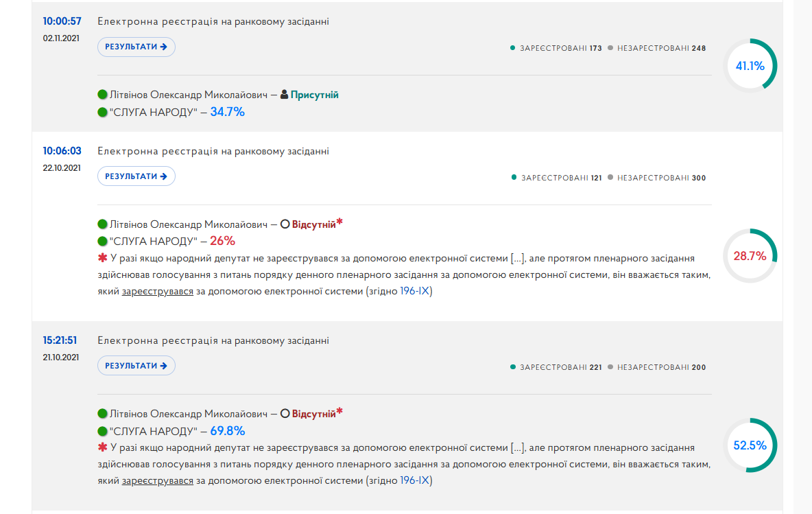Click green dot next to 34.7% faction line
The width and height of the screenshot is (812, 514).
[103, 112]
